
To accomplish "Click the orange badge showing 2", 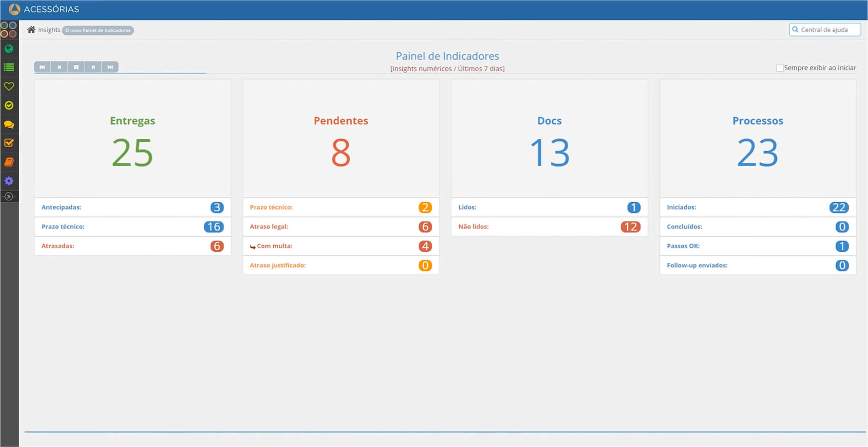I will (425, 207).
